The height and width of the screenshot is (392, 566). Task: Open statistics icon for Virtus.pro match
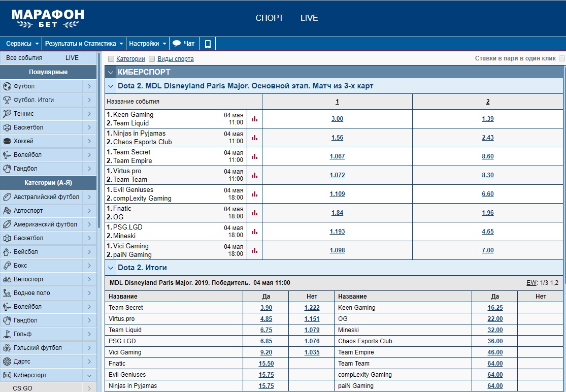254,175
